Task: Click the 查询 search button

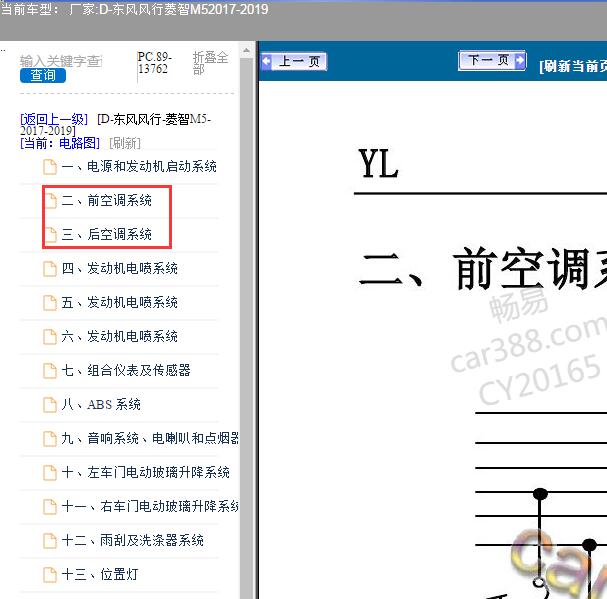Action: (43, 75)
